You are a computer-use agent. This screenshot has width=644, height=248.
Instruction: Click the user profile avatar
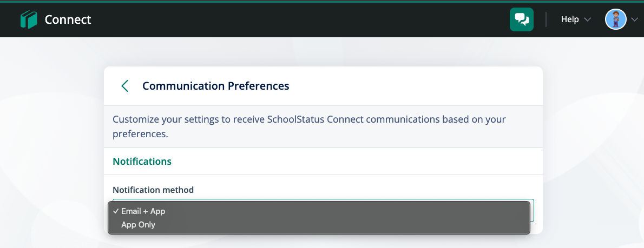(615, 19)
